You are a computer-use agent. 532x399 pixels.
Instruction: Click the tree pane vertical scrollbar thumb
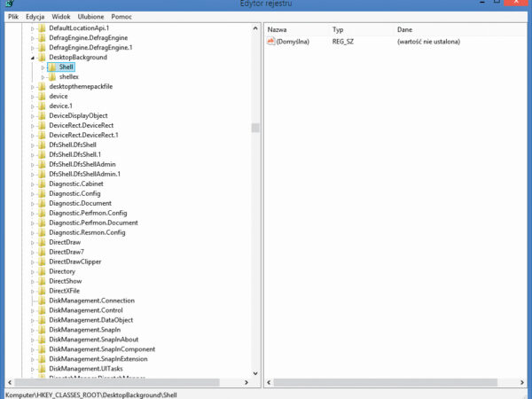coord(255,127)
